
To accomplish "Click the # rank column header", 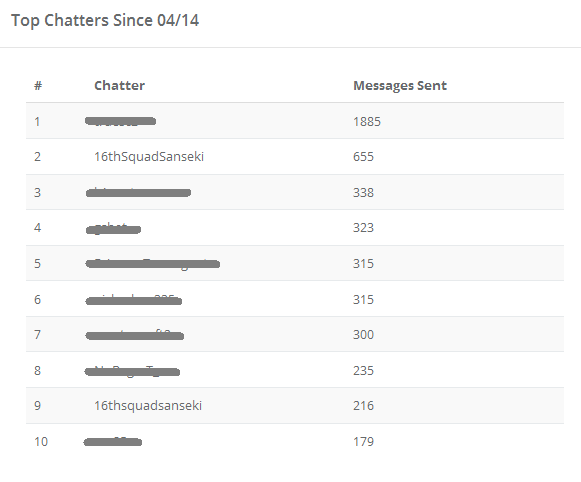I will (x=38, y=86).
